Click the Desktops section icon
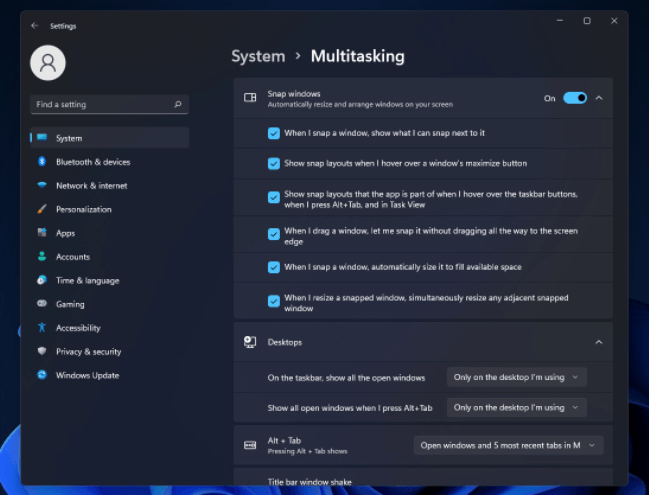The image size is (649, 495). (x=250, y=342)
